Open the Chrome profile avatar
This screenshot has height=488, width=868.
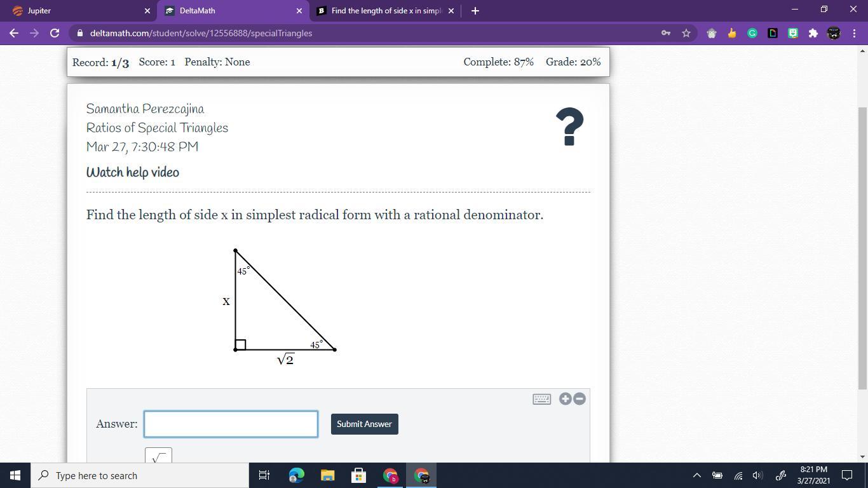(x=834, y=33)
